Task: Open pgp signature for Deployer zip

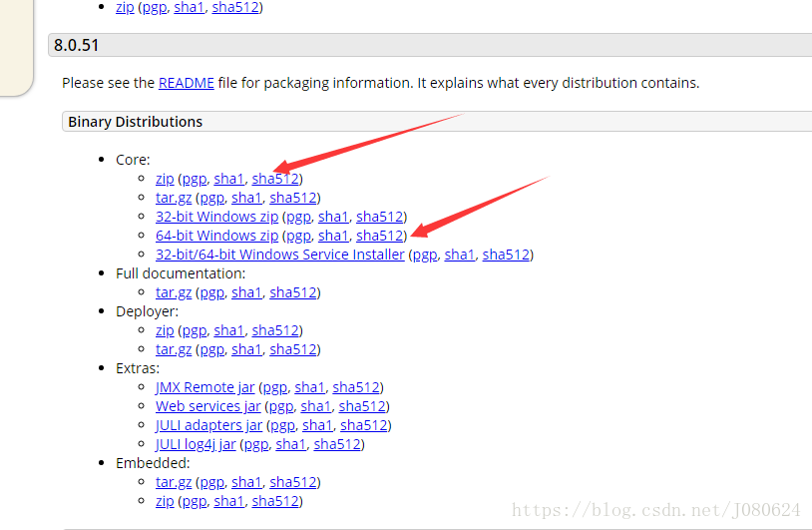Action: [x=195, y=331]
